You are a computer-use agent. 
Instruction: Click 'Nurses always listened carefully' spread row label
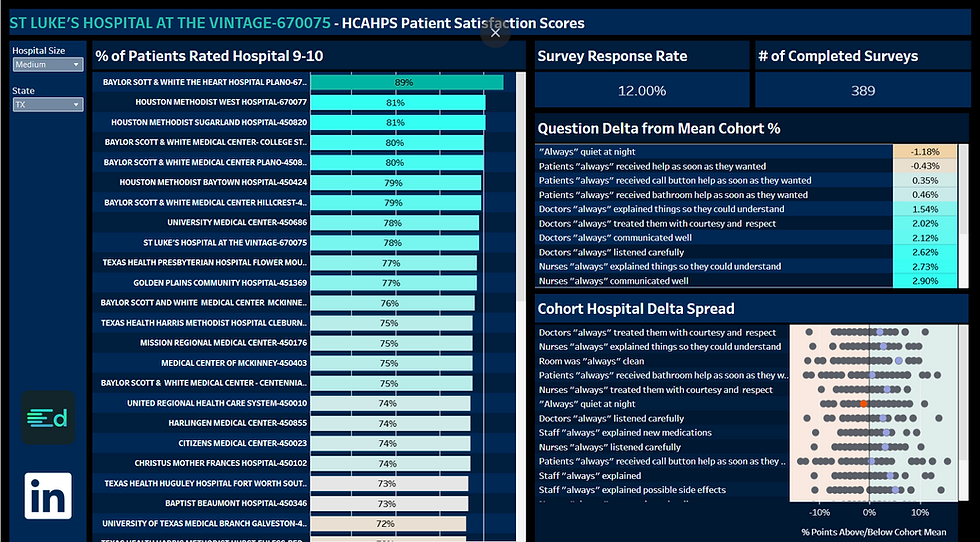pyautogui.click(x=609, y=447)
